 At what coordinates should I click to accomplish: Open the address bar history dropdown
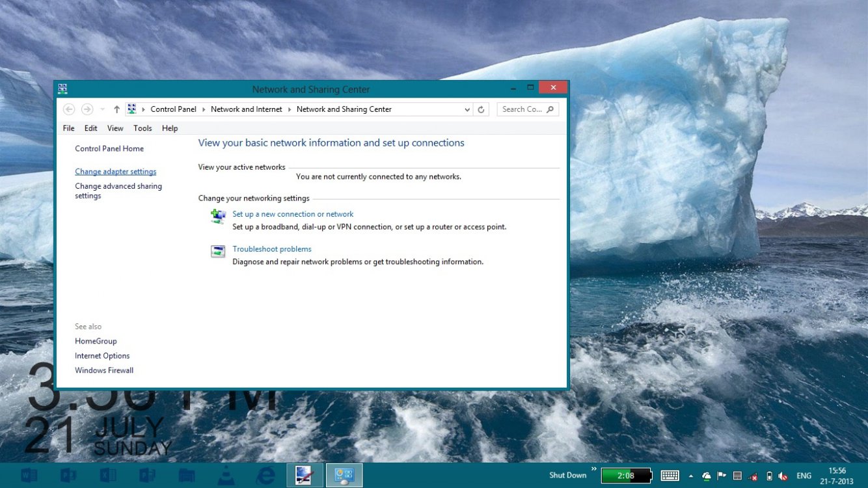467,109
